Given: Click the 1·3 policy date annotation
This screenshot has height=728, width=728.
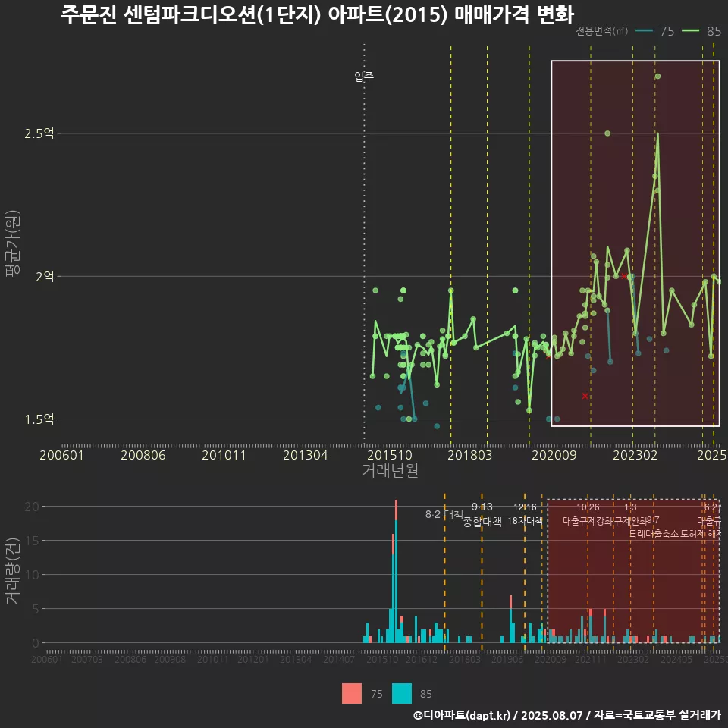Looking at the screenshot, I should click(630, 507).
